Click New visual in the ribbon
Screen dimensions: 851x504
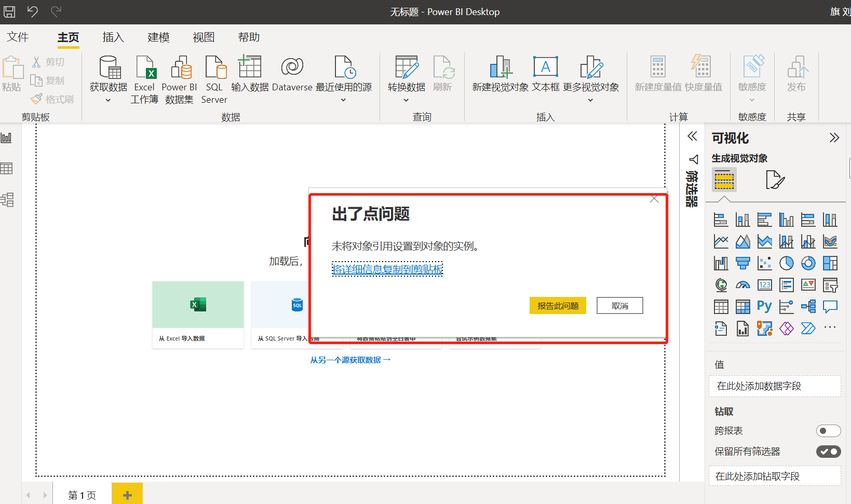(500, 74)
